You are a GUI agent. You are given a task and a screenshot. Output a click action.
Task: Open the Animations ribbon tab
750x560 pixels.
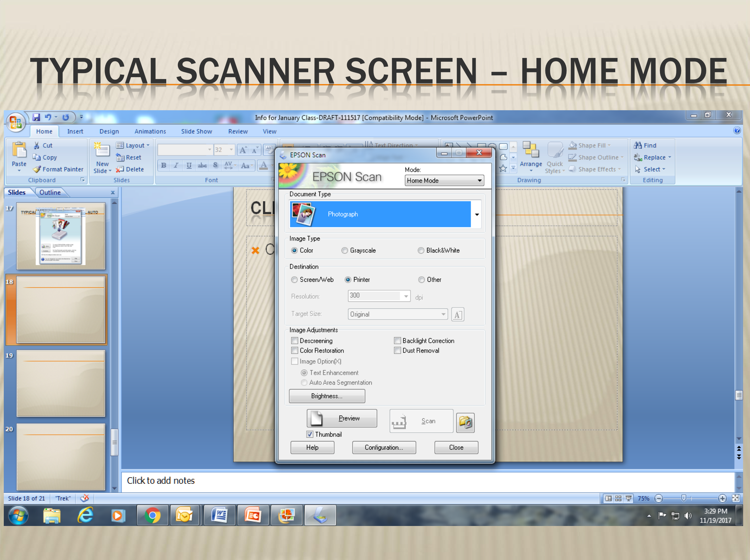pos(150,132)
